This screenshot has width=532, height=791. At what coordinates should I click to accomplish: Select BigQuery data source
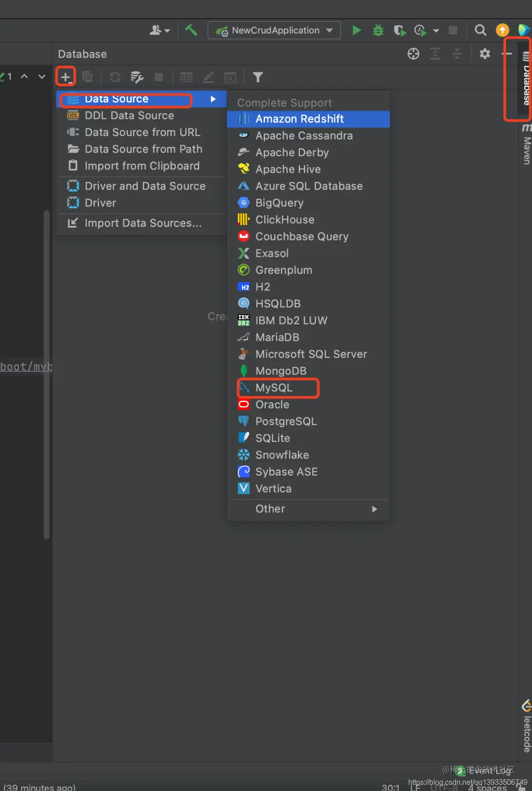[308, 203]
